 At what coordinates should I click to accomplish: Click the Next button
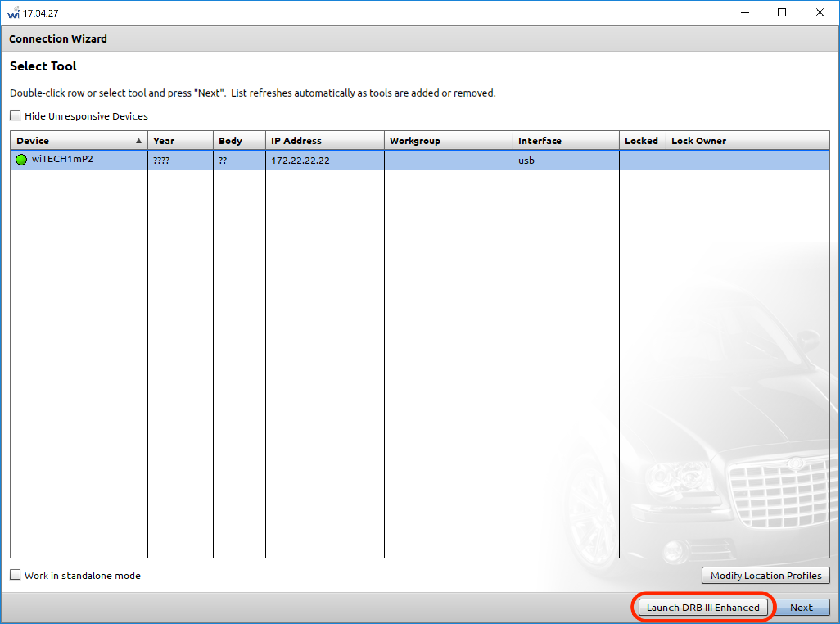pyautogui.click(x=802, y=607)
